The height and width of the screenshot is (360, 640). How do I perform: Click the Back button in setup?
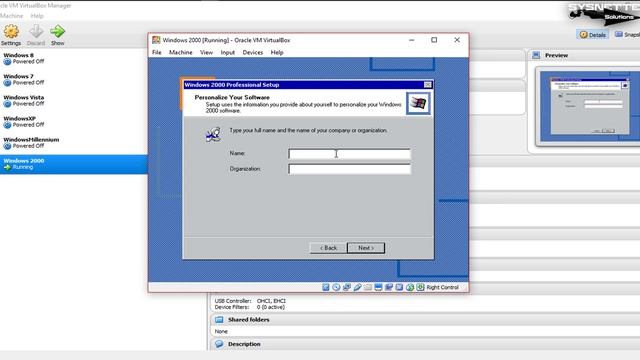tap(328, 248)
